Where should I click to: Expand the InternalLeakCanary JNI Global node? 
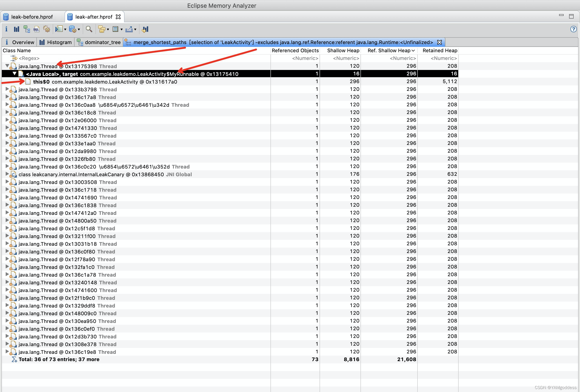[7, 174]
